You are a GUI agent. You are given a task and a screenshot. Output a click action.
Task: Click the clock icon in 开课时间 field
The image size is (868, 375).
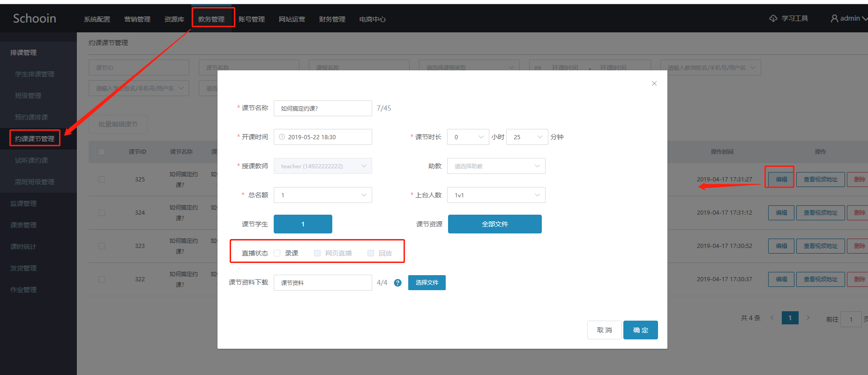282,137
